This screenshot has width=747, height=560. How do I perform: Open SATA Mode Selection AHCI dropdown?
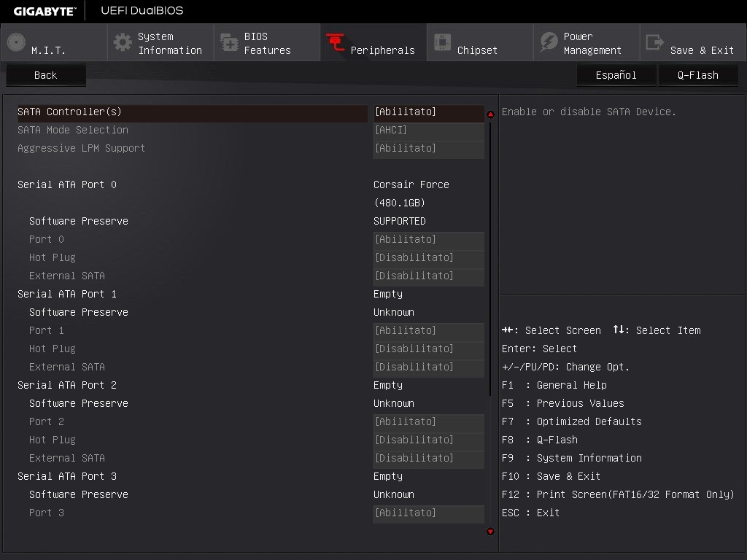428,131
